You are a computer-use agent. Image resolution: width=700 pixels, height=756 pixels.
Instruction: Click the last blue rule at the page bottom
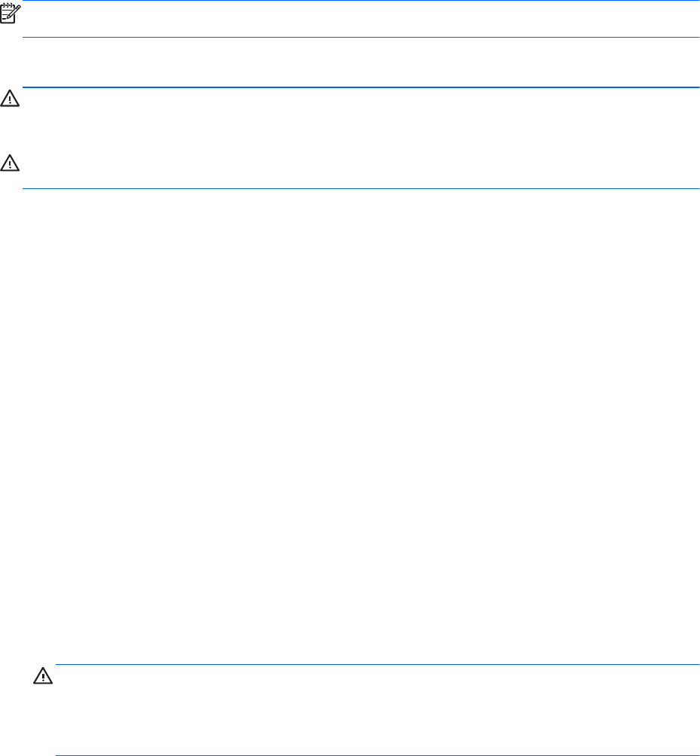(376, 735)
